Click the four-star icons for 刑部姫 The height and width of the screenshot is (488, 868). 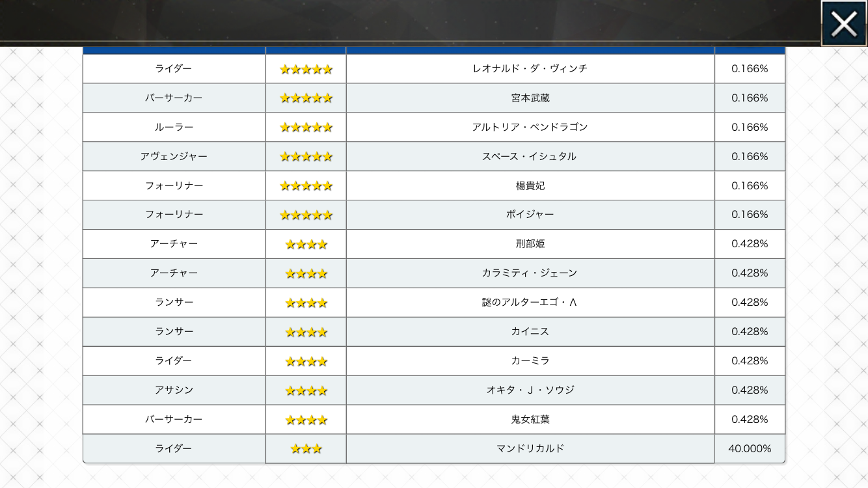pyautogui.click(x=306, y=245)
